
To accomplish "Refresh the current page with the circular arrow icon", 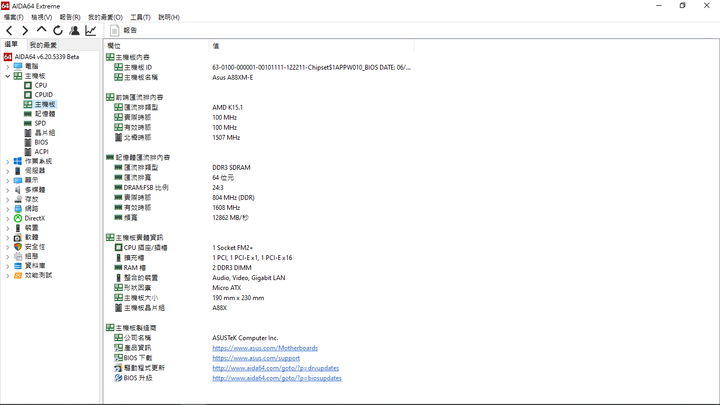I will pyautogui.click(x=58, y=30).
